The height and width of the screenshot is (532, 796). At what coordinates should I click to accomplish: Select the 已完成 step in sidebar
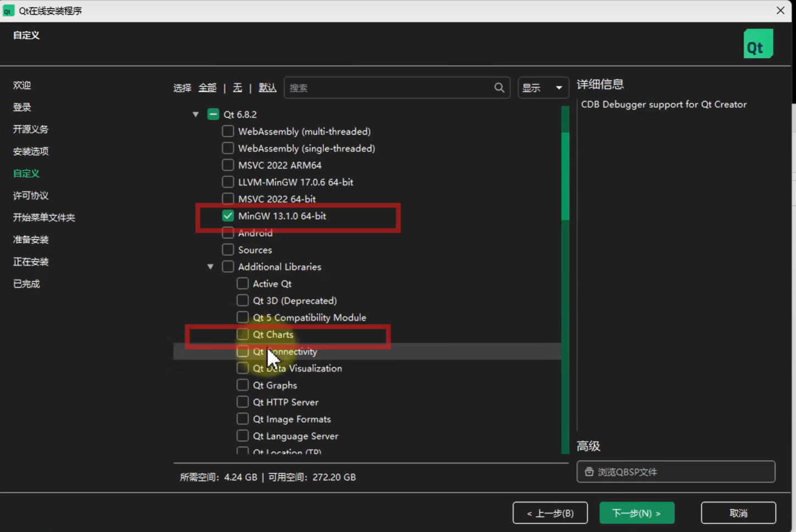click(x=26, y=284)
